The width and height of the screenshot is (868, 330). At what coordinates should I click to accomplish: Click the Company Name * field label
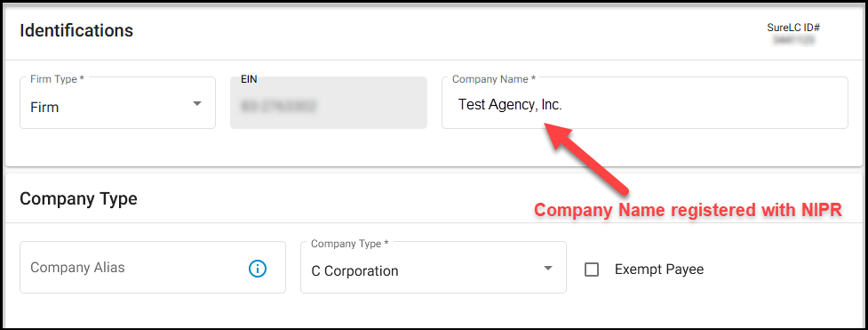494,79
